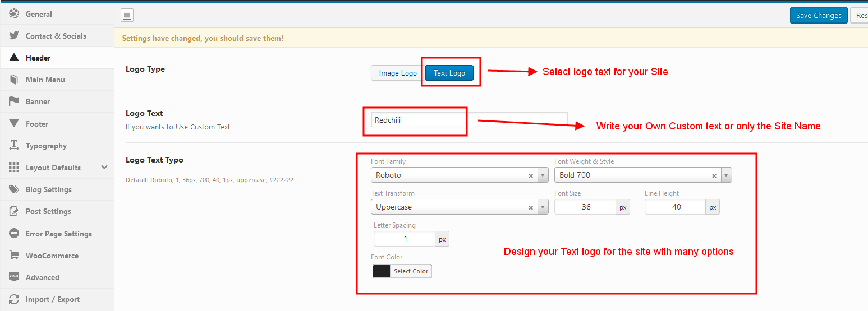Open the Advanced settings section
This screenshot has height=311, width=868.
(57, 277)
